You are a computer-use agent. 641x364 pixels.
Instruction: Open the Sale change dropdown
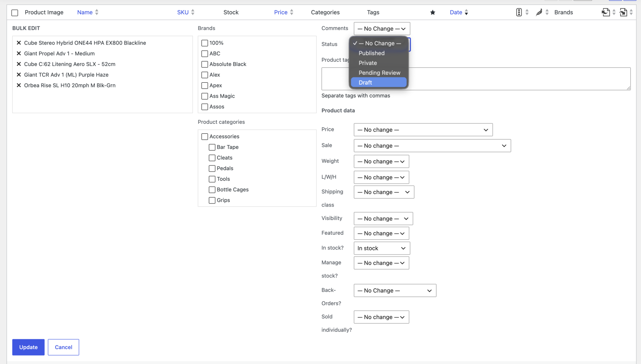tap(432, 146)
